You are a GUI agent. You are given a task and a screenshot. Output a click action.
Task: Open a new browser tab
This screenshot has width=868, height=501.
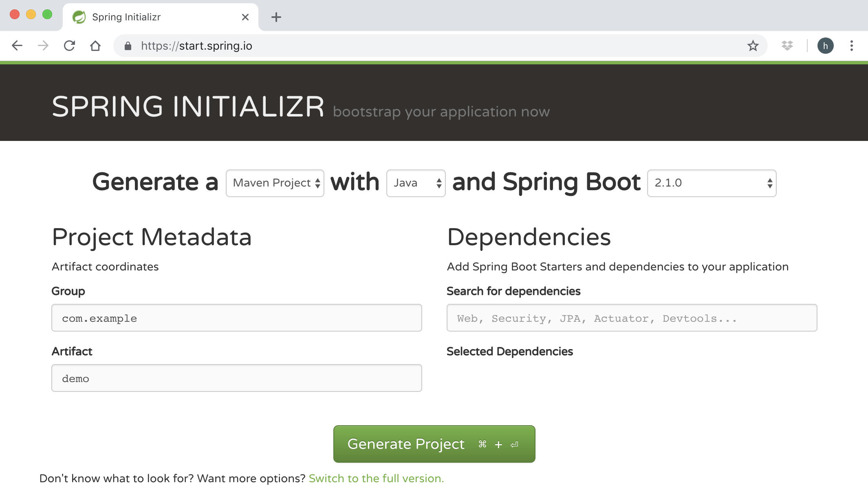point(276,17)
